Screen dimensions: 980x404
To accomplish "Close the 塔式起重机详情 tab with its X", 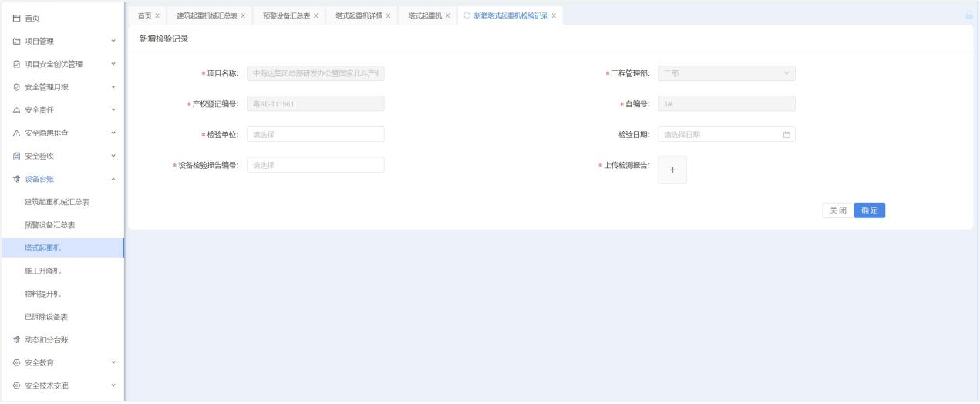I will point(388,15).
